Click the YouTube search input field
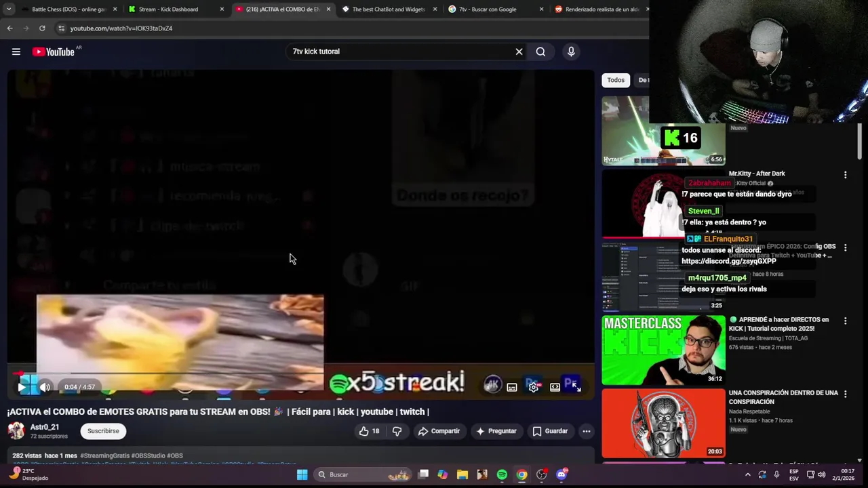 tap(400, 52)
